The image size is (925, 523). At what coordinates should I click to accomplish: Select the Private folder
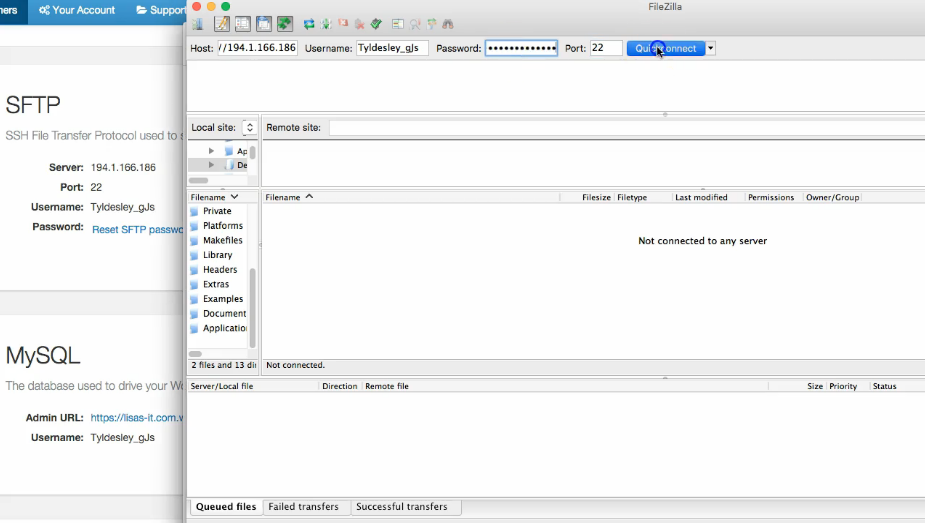[217, 211]
